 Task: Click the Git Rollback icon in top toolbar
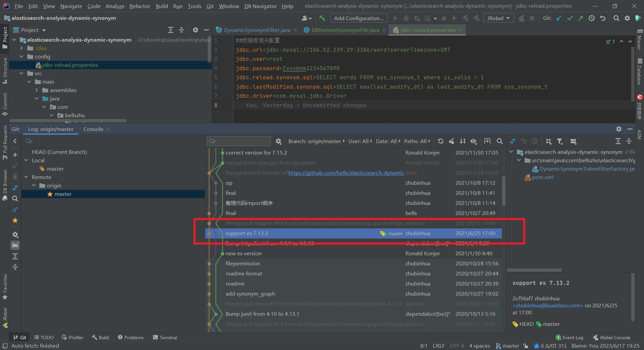click(603, 18)
